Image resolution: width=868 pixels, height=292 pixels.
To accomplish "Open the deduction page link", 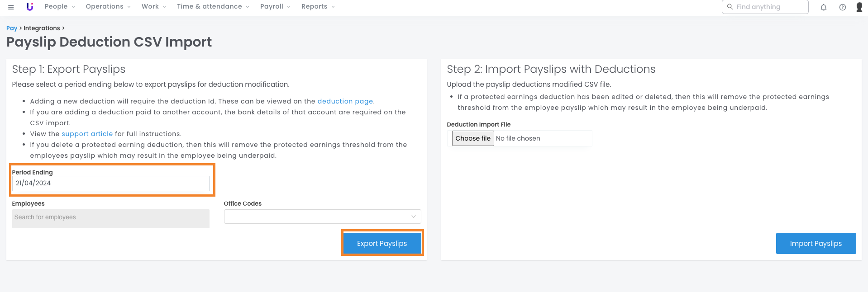I will [345, 101].
